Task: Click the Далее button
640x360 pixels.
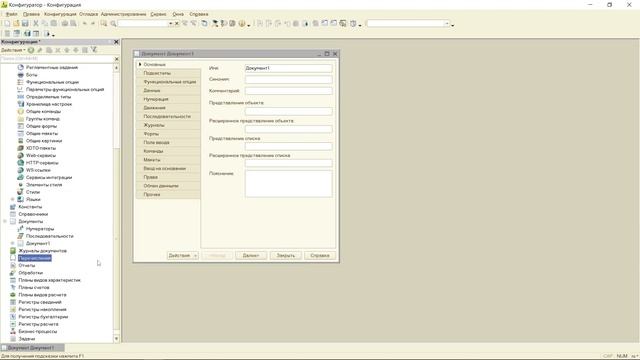Action: pyautogui.click(x=251, y=256)
